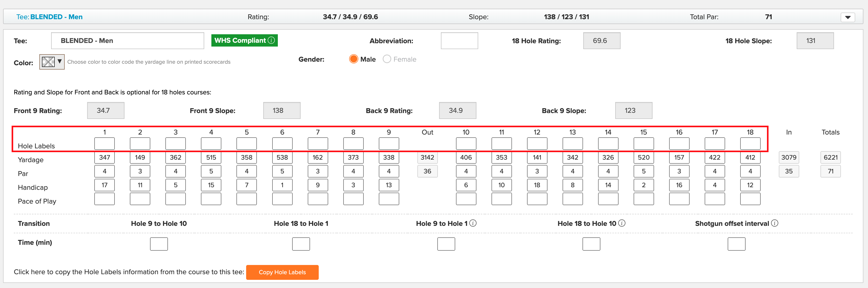Screen dimensions: 868x288
Task: Click Shotgun offset interval info icon
Action: coord(775,223)
